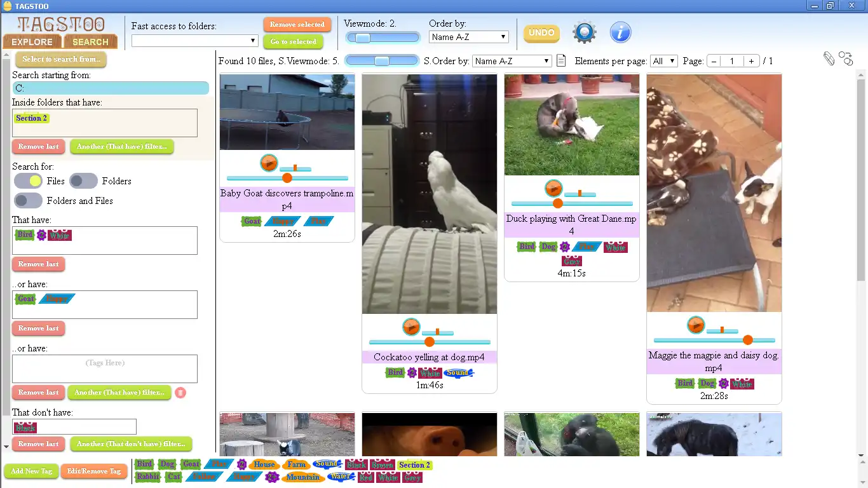Toggle the Folders search switch

click(x=84, y=181)
